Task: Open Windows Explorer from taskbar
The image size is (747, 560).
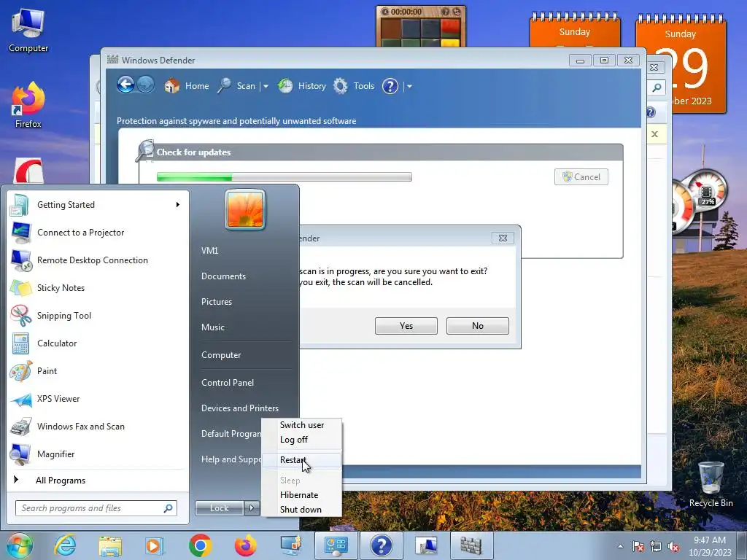Action: pyautogui.click(x=110, y=545)
